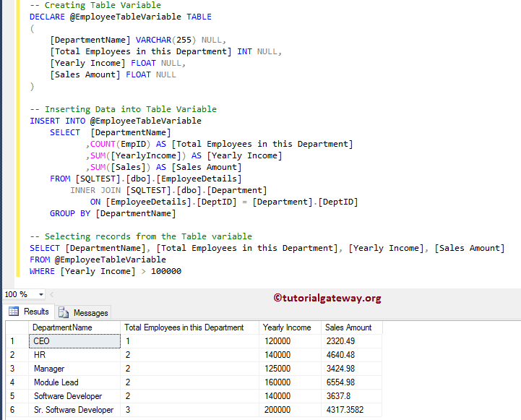521x420 pixels.
Task: Click the Manager department cell
Action: click(74, 369)
